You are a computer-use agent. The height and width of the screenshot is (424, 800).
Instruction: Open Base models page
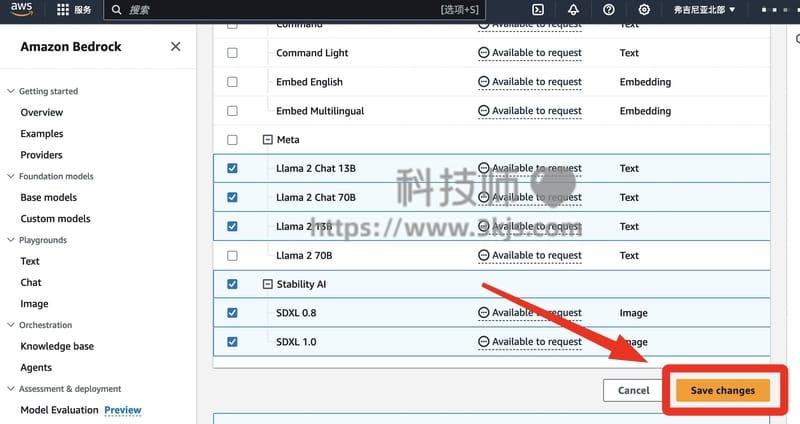click(48, 197)
